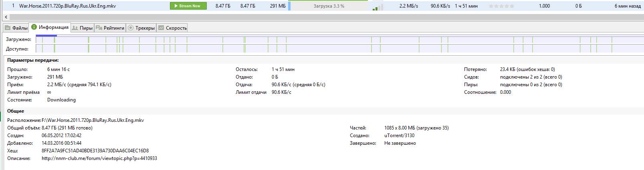Open the nnm-club.me description link
The image size is (644, 170).
tap(99, 158)
